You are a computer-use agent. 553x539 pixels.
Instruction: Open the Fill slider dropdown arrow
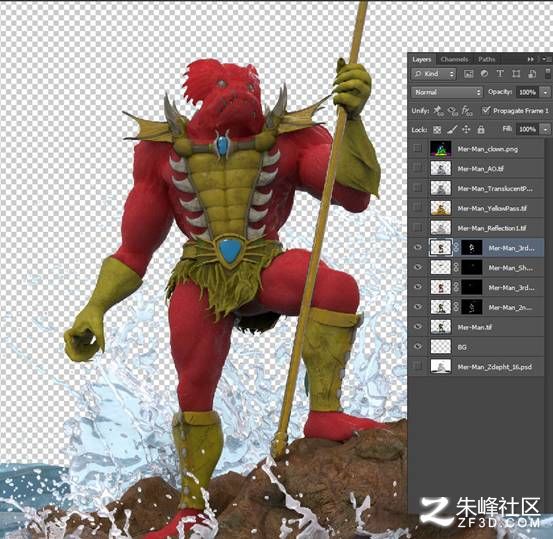[x=546, y=129]
